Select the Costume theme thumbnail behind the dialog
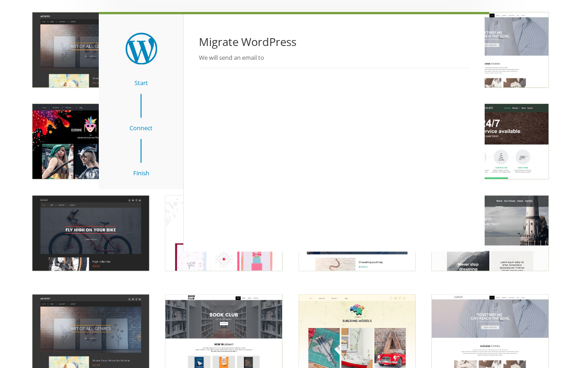 coord(66,141)
